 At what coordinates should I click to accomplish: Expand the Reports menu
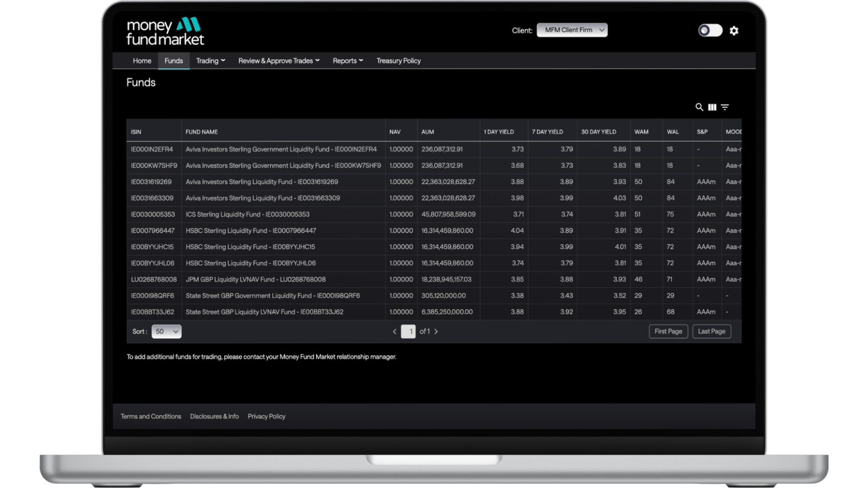coord(348,61)
